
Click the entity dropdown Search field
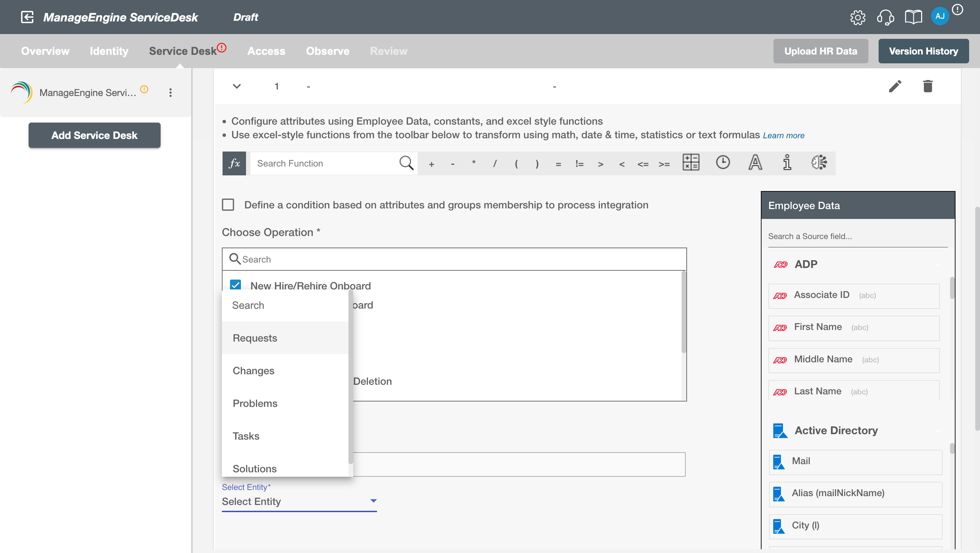[285, 305]
